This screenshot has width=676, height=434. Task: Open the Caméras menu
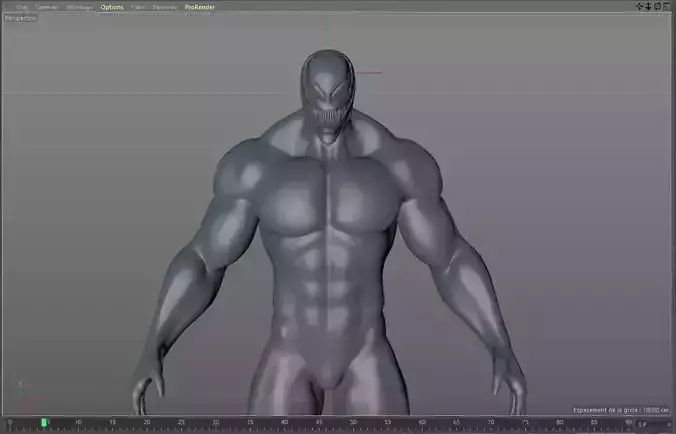coord(47,7)
